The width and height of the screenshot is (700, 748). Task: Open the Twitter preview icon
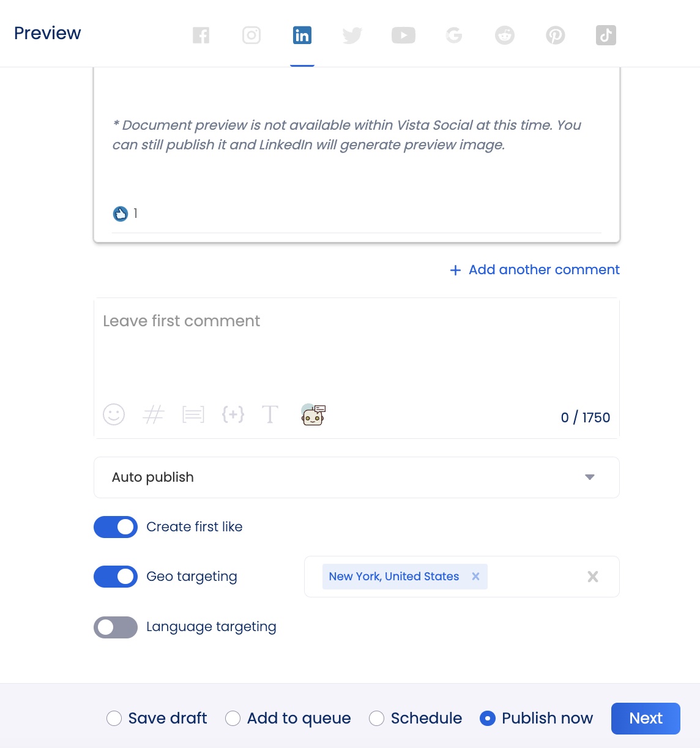(352, 36)
